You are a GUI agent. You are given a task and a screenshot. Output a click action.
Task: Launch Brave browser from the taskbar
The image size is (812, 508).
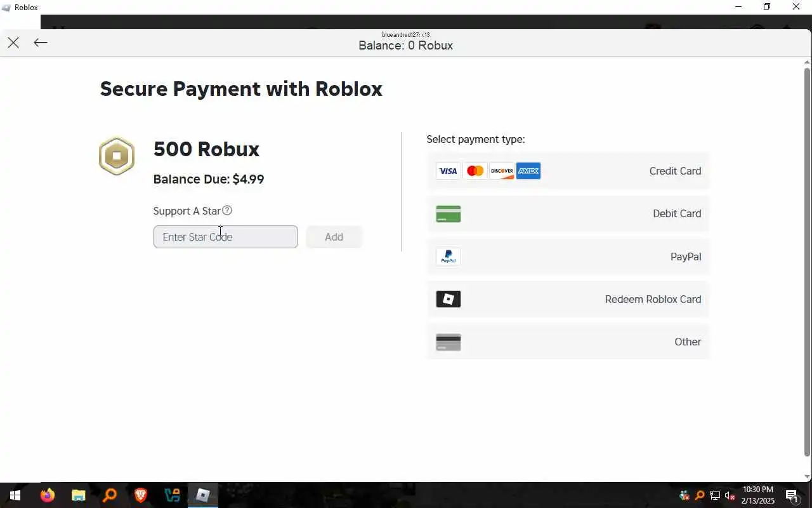pyautogui.click(x=141, y=495)
